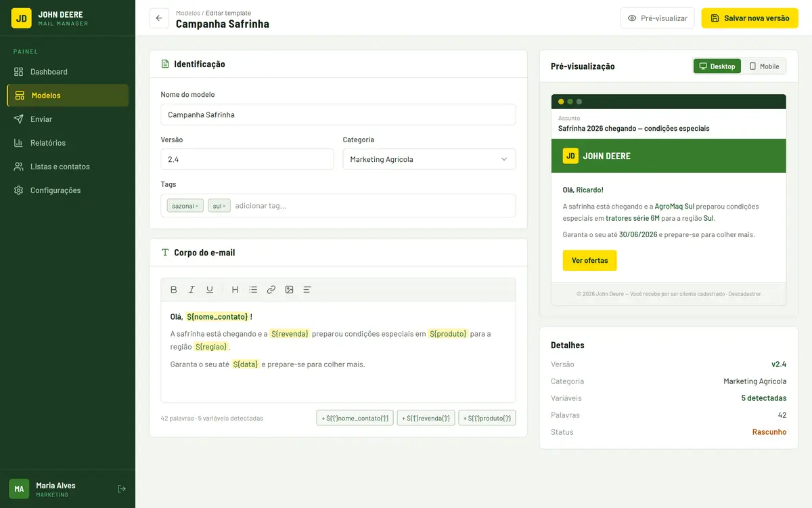Click JD logo in email preview header

click(570, 156)
